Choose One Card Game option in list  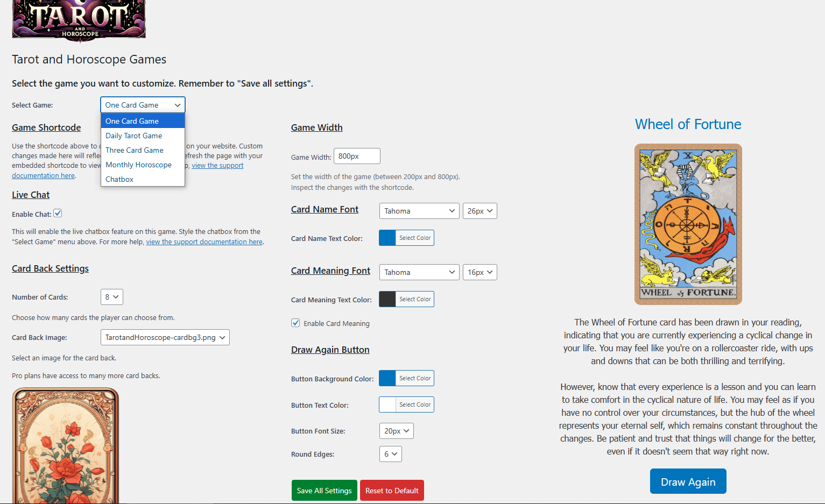(143, 121)
